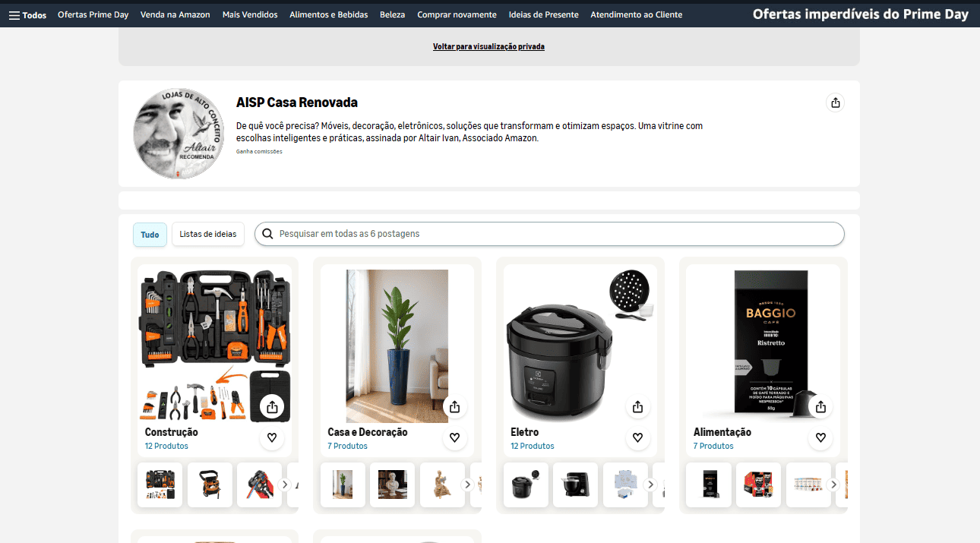980x543 pixels.
Task: Open Ofertas Prime Day in nav bar
Action: click(93, 14)
